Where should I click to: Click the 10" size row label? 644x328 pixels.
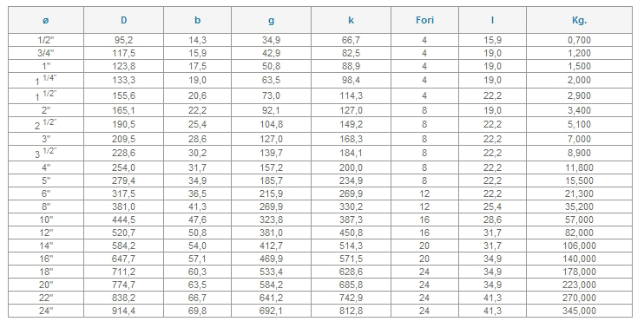[46, 220]
